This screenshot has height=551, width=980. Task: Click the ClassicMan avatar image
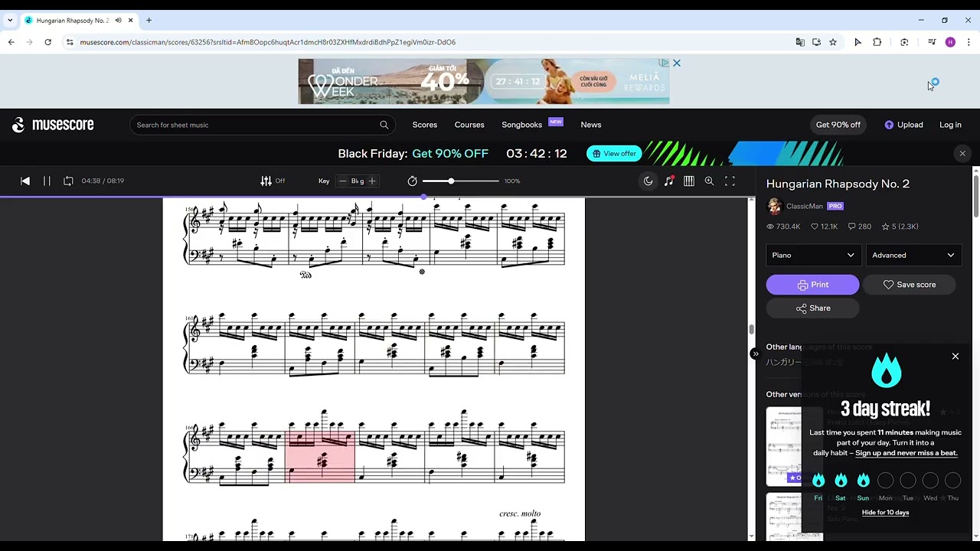774,206
